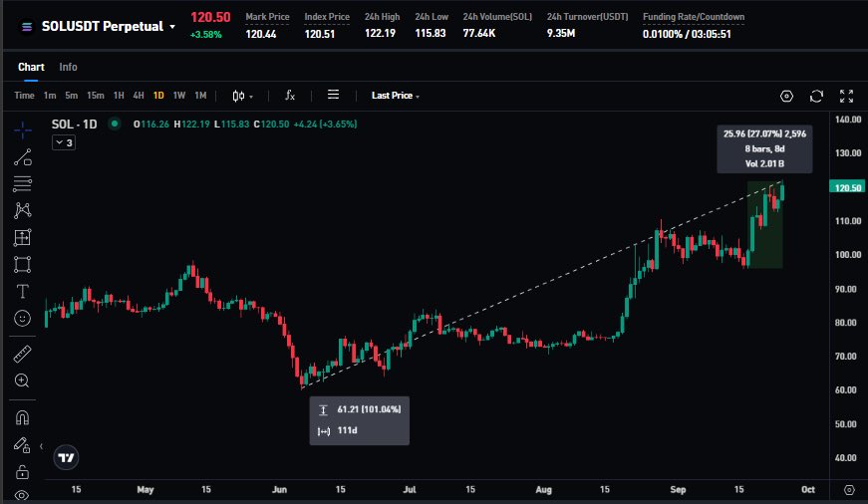Click the +3.58% price change
The image size is (868, 504).
click(206, 34)
